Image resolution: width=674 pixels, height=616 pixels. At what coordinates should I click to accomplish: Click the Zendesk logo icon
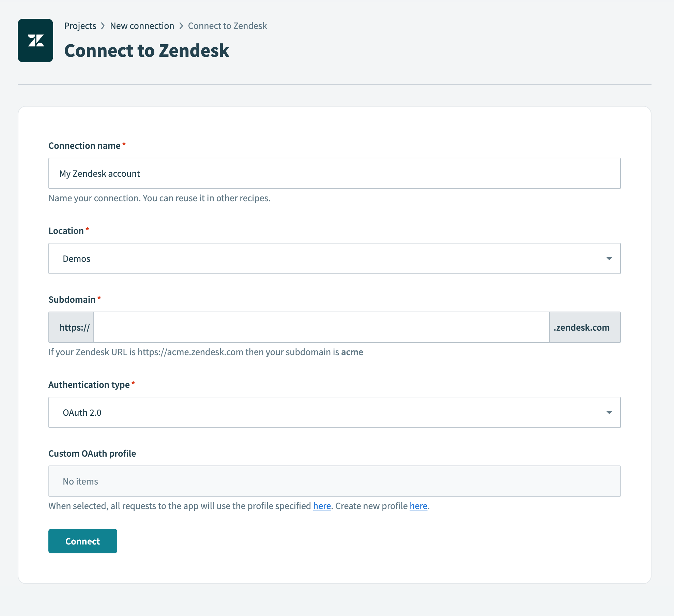tap(35, 41)
